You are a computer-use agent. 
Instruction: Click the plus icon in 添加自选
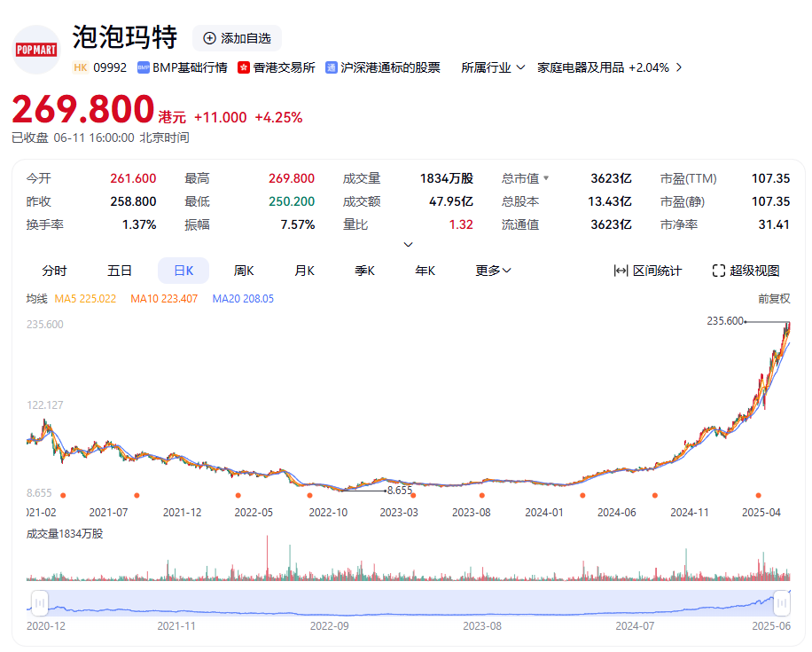(x=209, y=38)
